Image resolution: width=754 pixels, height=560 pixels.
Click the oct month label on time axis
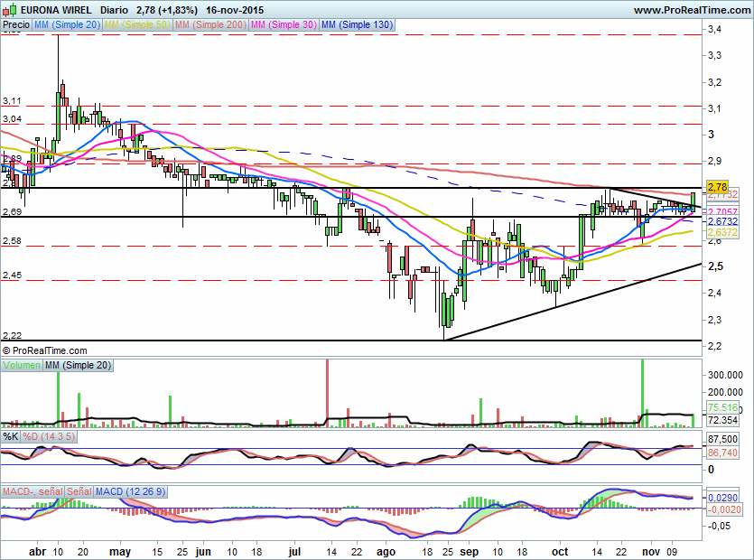[560, 551]
